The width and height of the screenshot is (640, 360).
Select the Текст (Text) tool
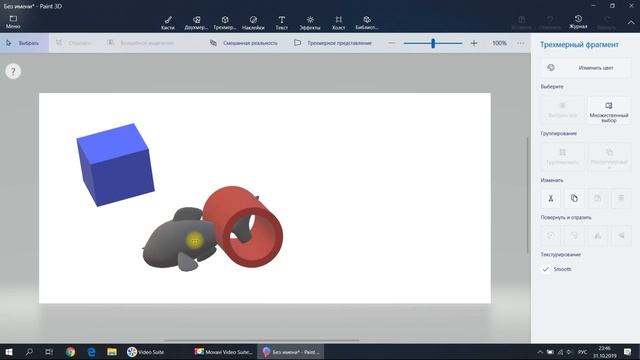coord(281,23)
